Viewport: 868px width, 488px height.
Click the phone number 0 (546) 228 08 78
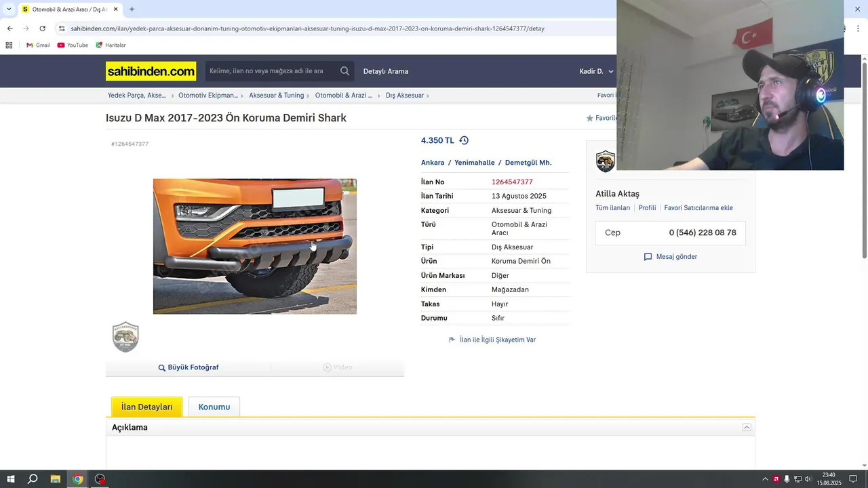pos(703,232)
